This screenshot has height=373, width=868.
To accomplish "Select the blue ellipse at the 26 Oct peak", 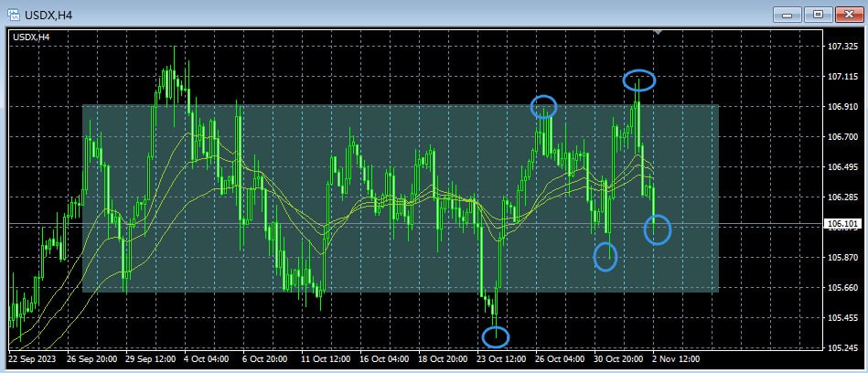I will pyautogui.click(x=543, y=107).
